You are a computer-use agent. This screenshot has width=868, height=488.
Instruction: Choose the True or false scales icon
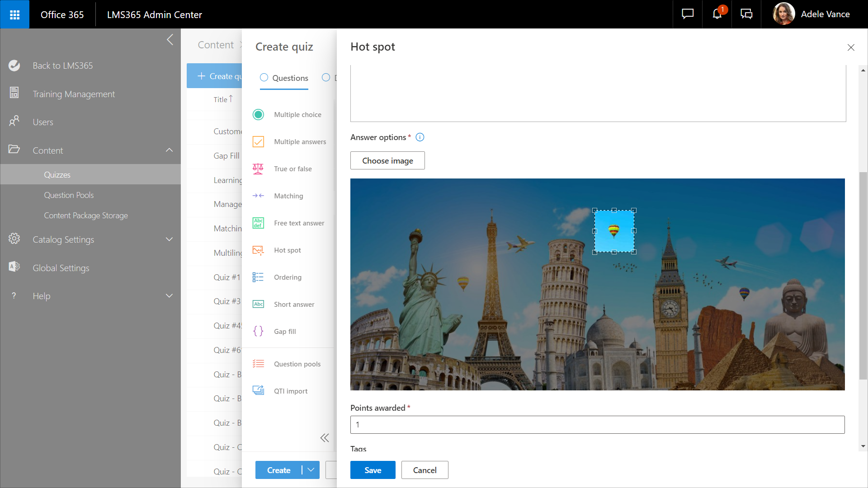pos(258,169)
